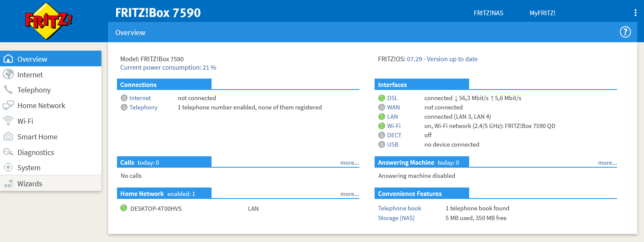Click the gray WAN status LED
The image size is (644, 242).
point(382,107)
